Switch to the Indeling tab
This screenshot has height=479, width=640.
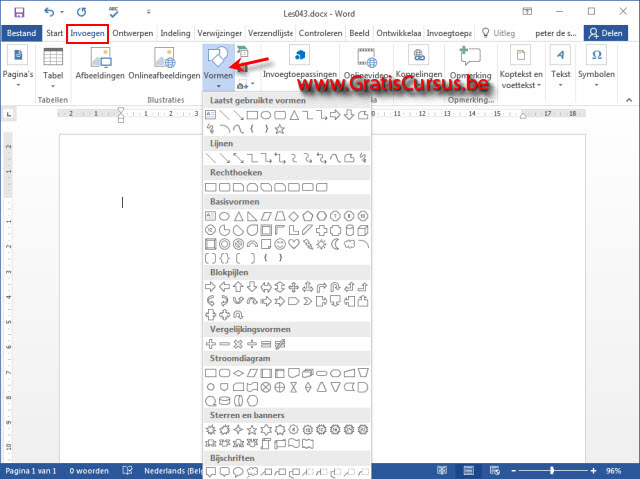pyautogui.click(x=175, y=33)
